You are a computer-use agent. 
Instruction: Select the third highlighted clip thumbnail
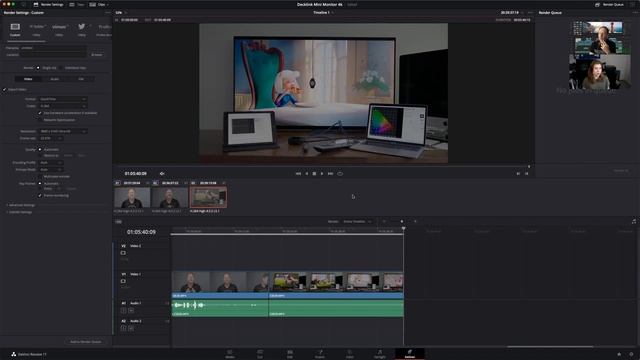coord(208,198)
